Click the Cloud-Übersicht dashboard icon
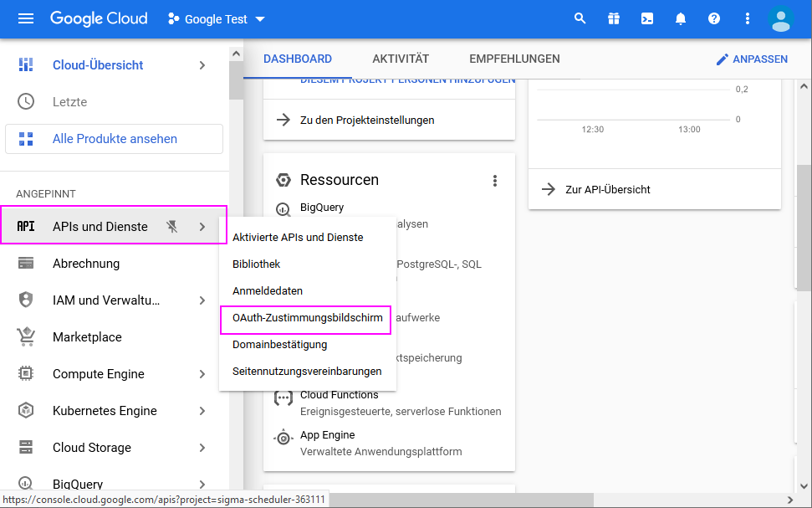The image size is (812, 508). point(26,64)
